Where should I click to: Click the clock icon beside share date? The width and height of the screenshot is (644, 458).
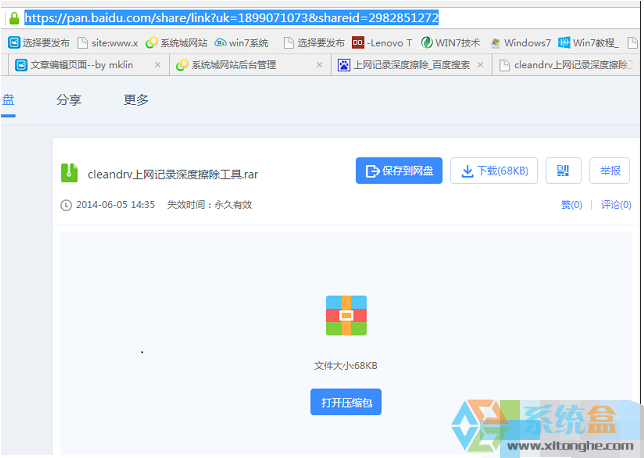[x=66, y=205]
